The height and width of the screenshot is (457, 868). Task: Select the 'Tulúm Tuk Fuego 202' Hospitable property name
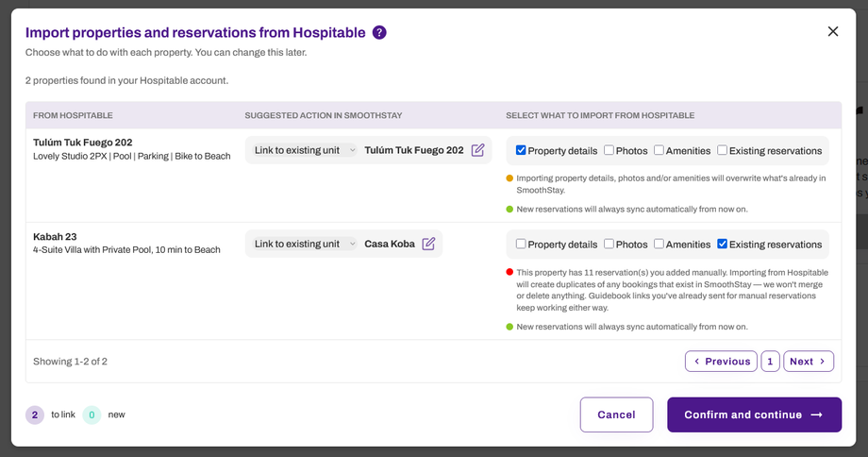pos(82,143)
